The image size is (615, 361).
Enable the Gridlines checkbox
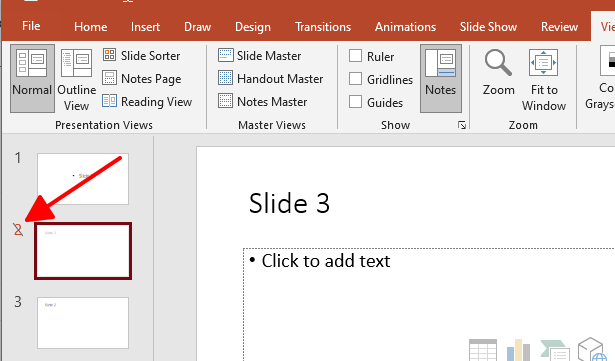[x=355, y=78]
